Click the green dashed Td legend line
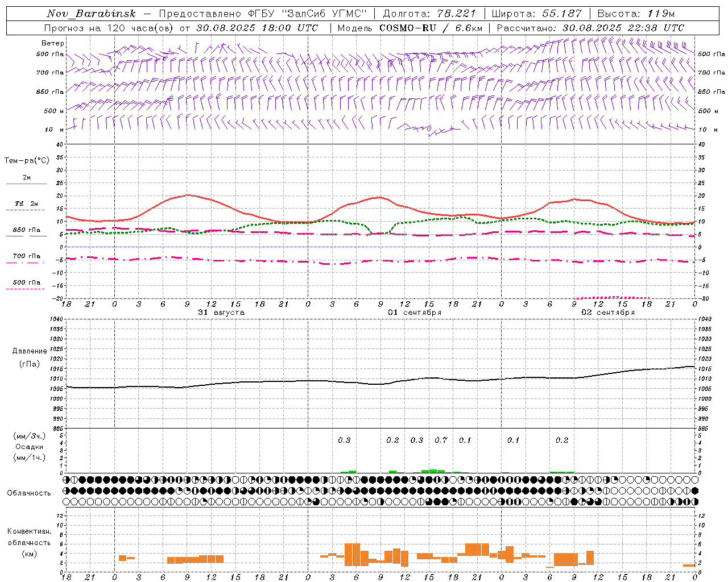This screenshot has height=582, width=728. click(x=25, y=210)
